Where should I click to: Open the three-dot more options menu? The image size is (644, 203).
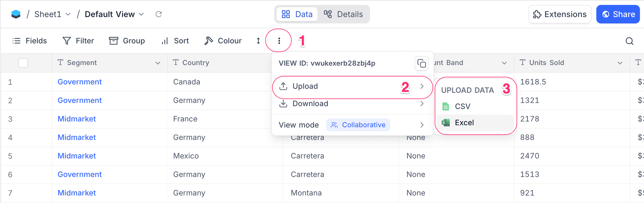pyautogui.click(x=279, y=41)
